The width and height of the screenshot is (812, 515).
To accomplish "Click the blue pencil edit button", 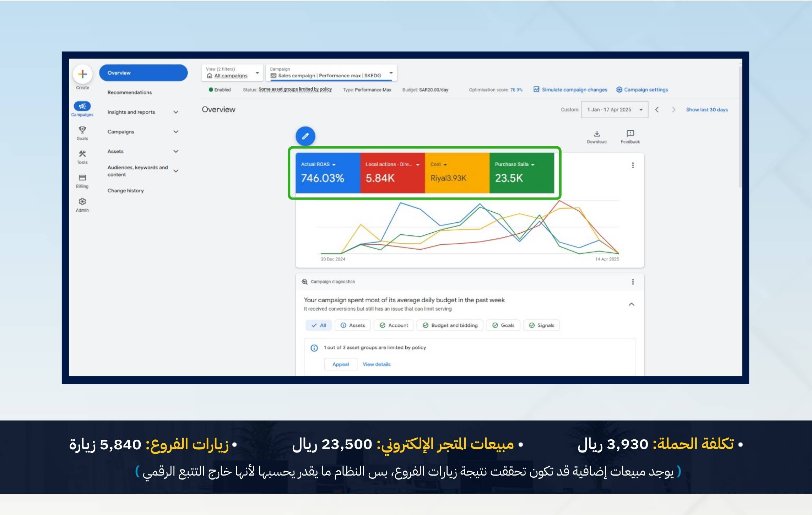I will click(x=305, y=136).
